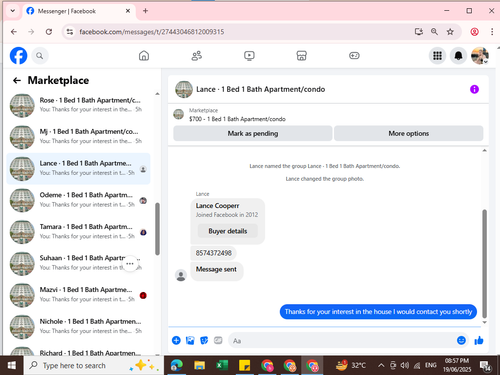Close the Messenger browser tab
Viewport: 500px width, 375px height.
[128, 11]
